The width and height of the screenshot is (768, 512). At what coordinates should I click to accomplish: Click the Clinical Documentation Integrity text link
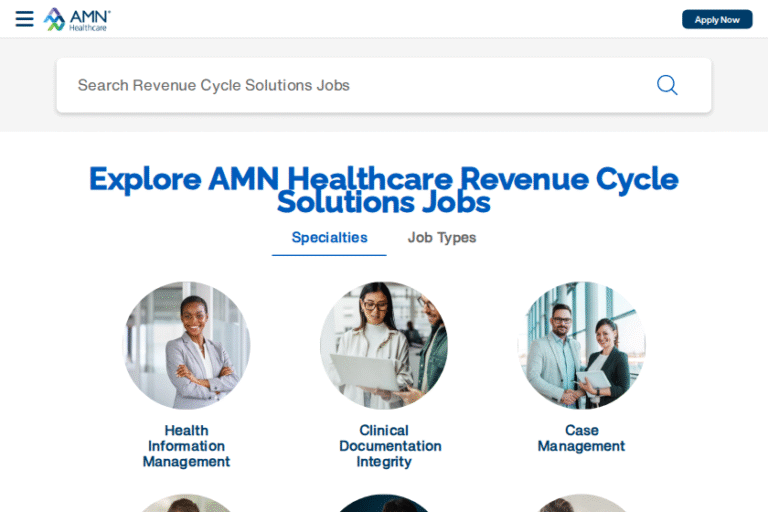[x=389, y=446]
